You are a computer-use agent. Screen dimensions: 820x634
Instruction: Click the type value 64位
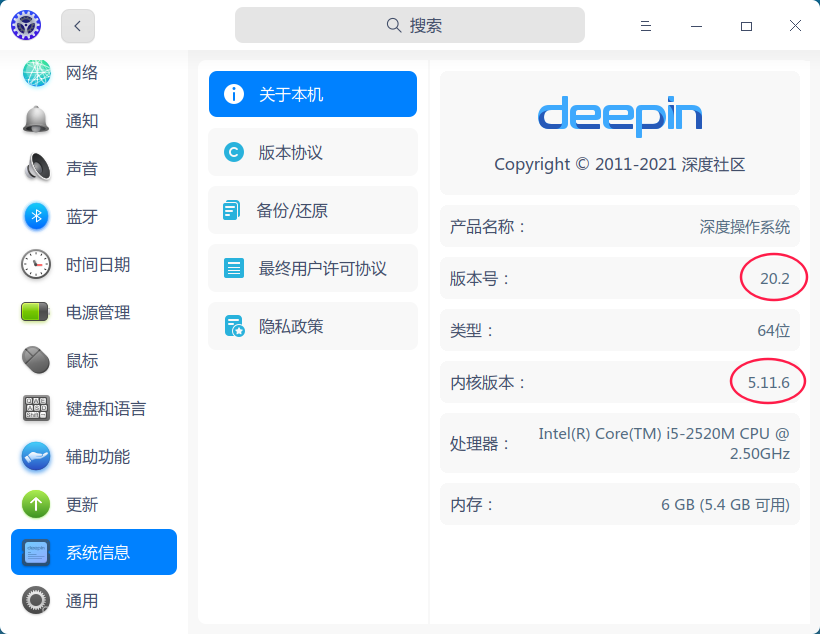pos(773,330)
